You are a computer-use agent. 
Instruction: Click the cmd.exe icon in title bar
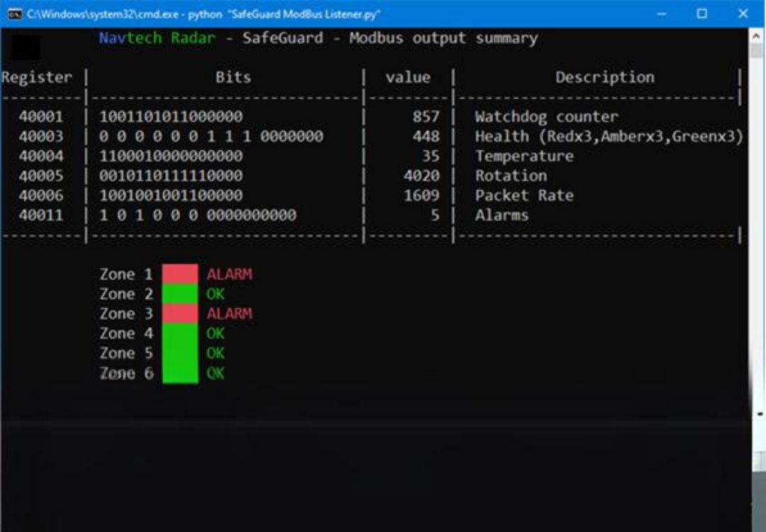[15, 13]
